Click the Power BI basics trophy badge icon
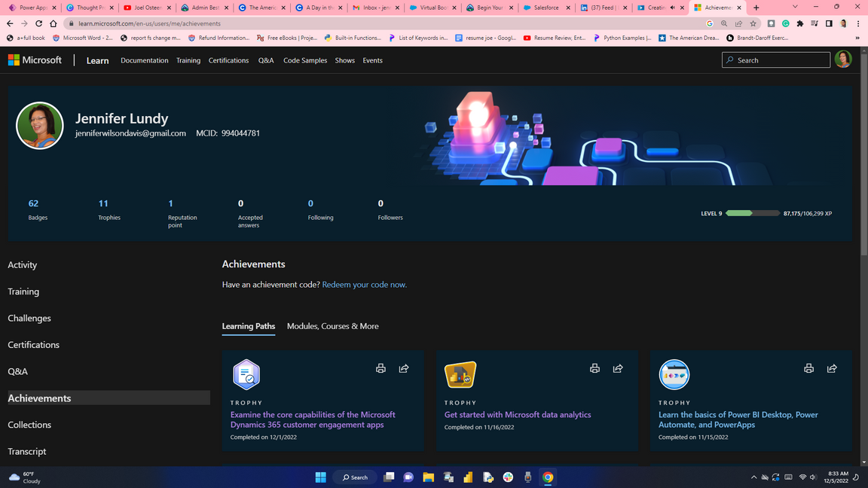Image resolution: width=868 pixels, height=488 pixels. coord(674,374)
